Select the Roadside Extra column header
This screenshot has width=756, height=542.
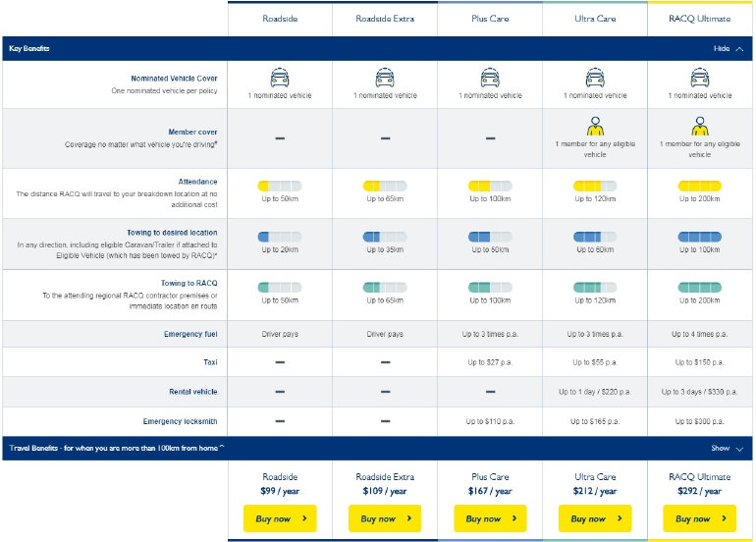(385, 19)
